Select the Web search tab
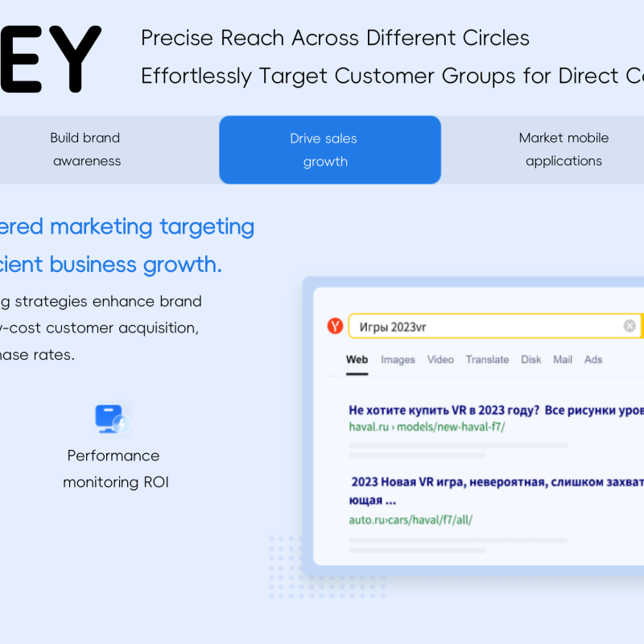This screenshot has width=644, height=644. (356, 360)
